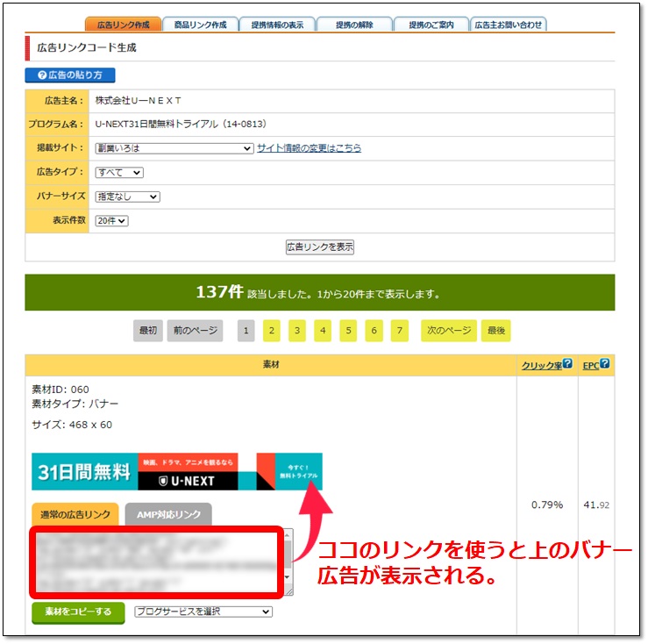Open the 掲載サイト dropdown showing 副業いろは
Screen dimensions: 648x644
click(x=174, y=148)
